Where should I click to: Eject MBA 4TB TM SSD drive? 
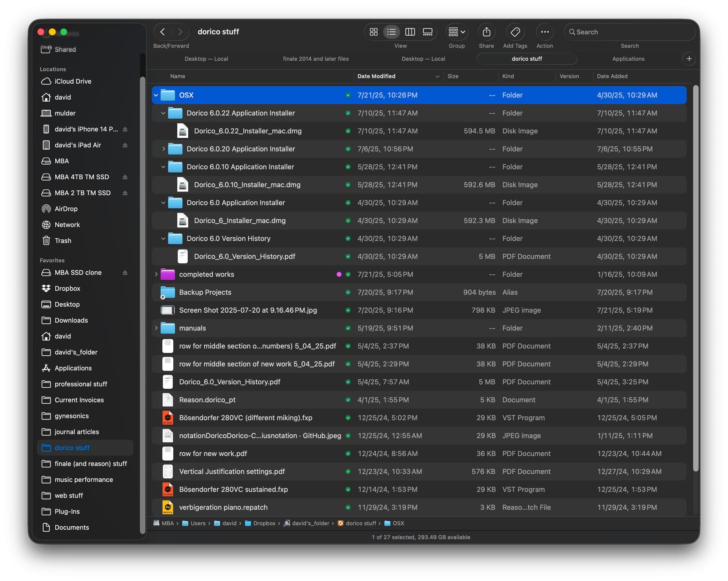coord(125,177)
